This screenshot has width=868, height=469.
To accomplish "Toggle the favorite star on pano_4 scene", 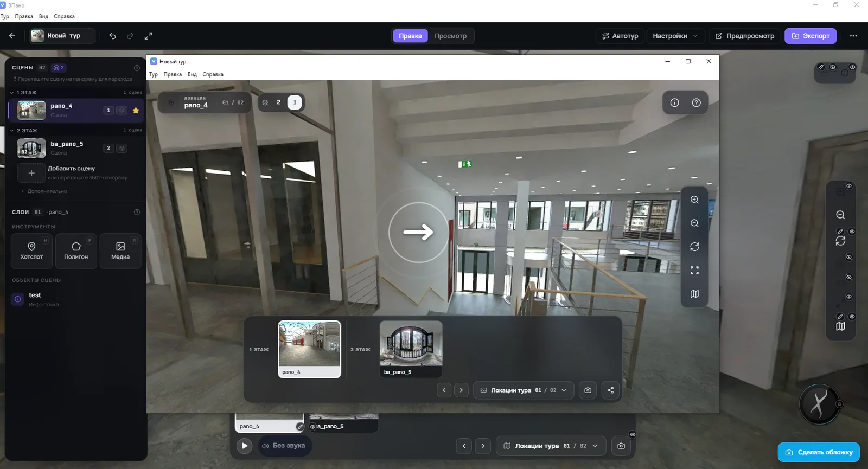I will (x=136, y=110).
